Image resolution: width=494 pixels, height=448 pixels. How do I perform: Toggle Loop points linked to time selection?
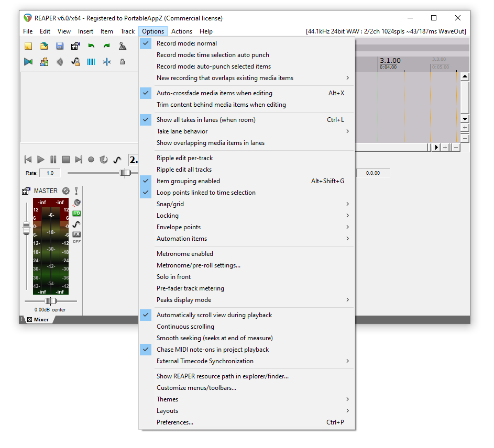click(247, 193)
